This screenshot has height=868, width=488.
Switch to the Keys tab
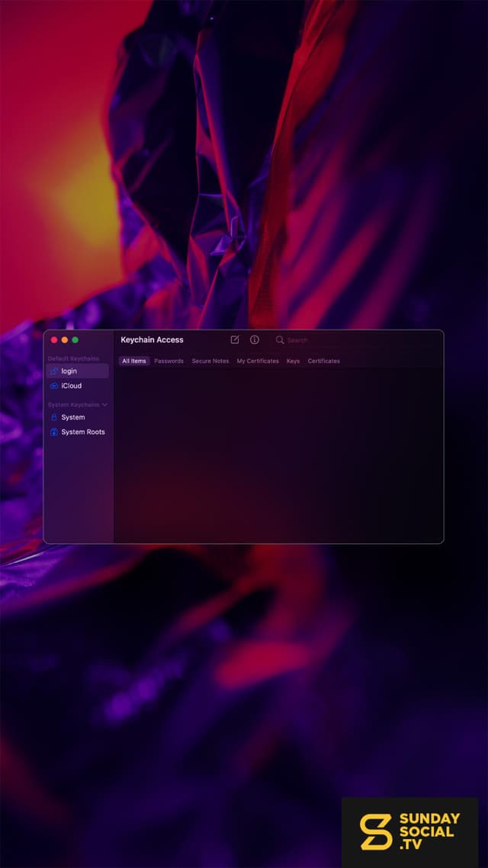click(294, 361)
